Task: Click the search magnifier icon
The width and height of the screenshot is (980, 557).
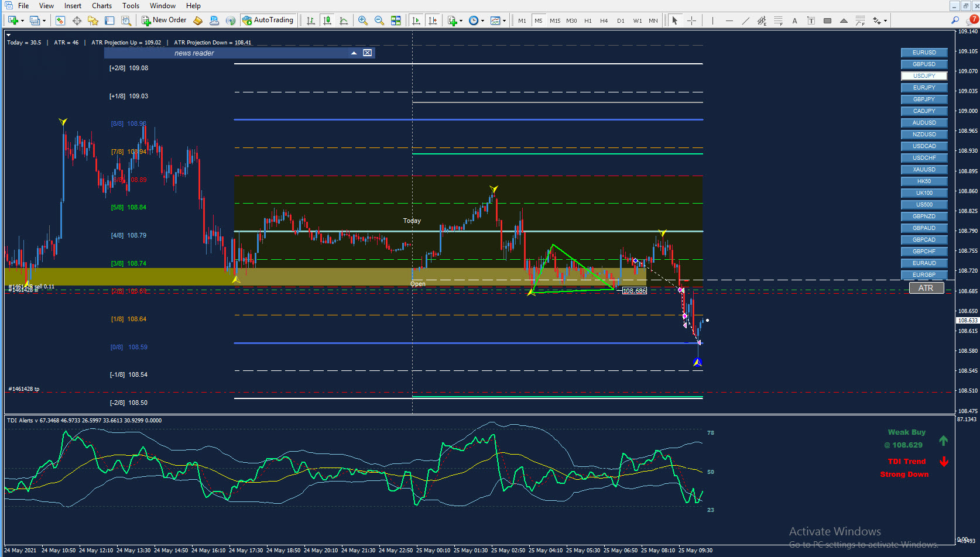Action: pyautogui.click(x=955, y=20)
